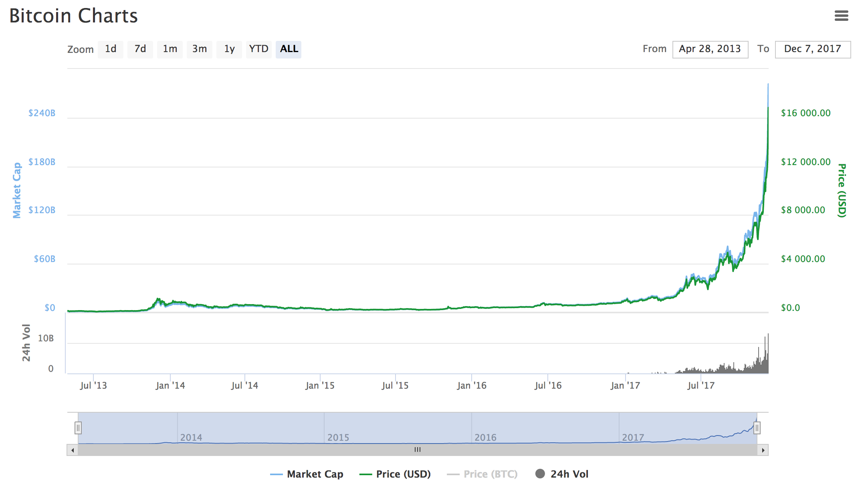Click the 24h Vol axis title

(26, 343)
